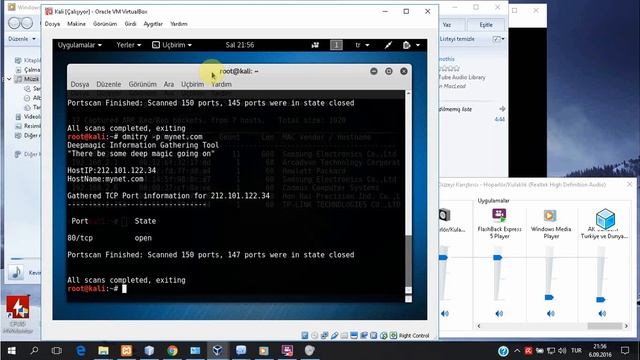Click VirtualBox optical disk status icon
The image size is (640, 360).
click(315, 336)
